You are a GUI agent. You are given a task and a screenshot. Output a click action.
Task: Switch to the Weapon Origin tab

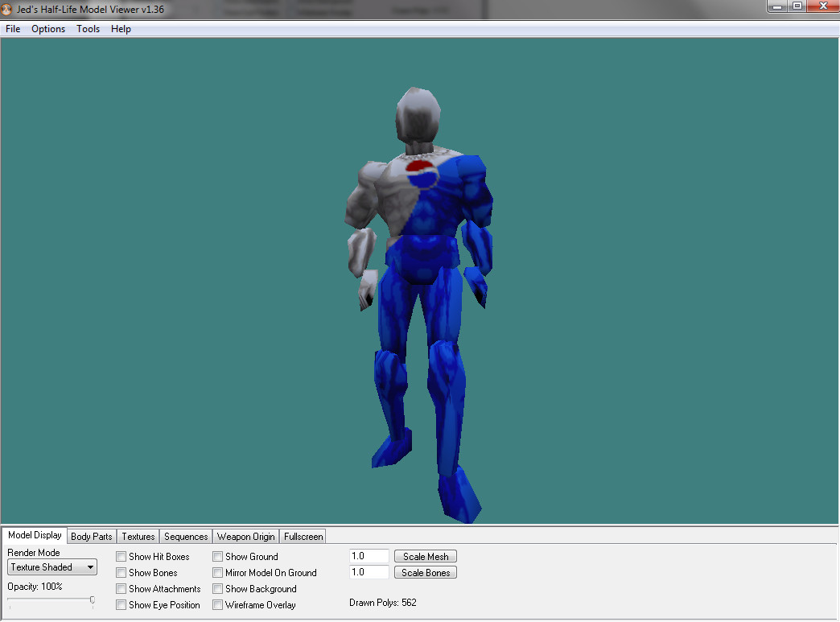(x=245, y=536)
